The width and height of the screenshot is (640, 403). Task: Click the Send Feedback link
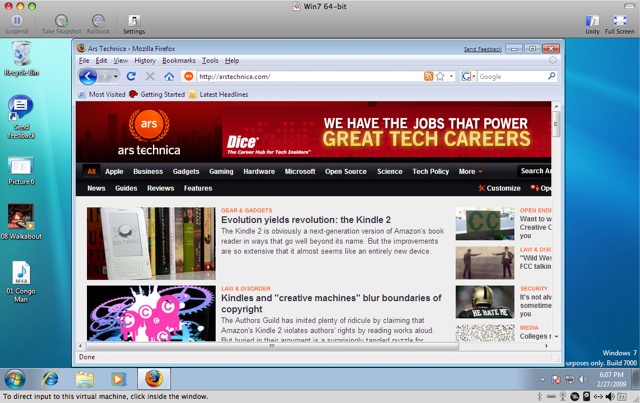point(482,49)
